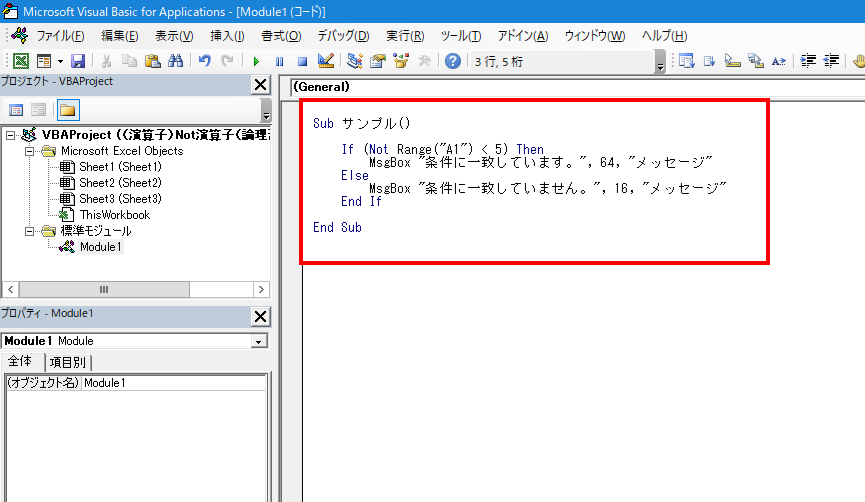
Task: Open the アドイン(A) menu
Action: (522, 36)
